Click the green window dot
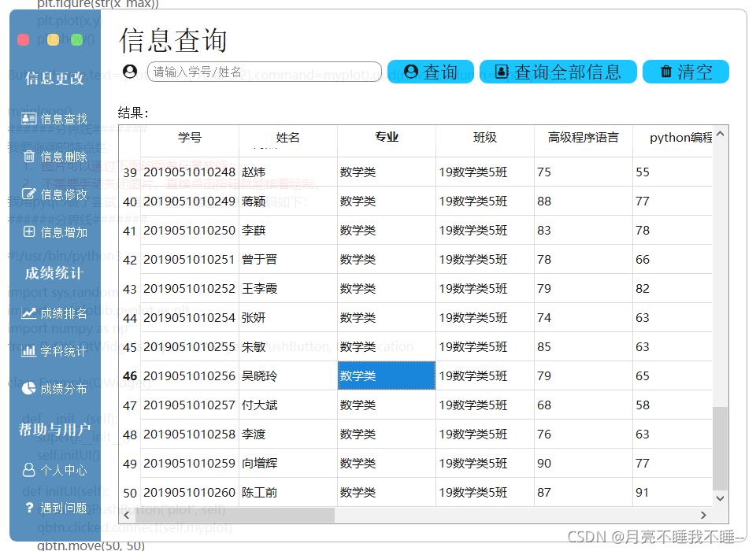The height and width of the screenshot is (551, 756). (x=76, y=39)
